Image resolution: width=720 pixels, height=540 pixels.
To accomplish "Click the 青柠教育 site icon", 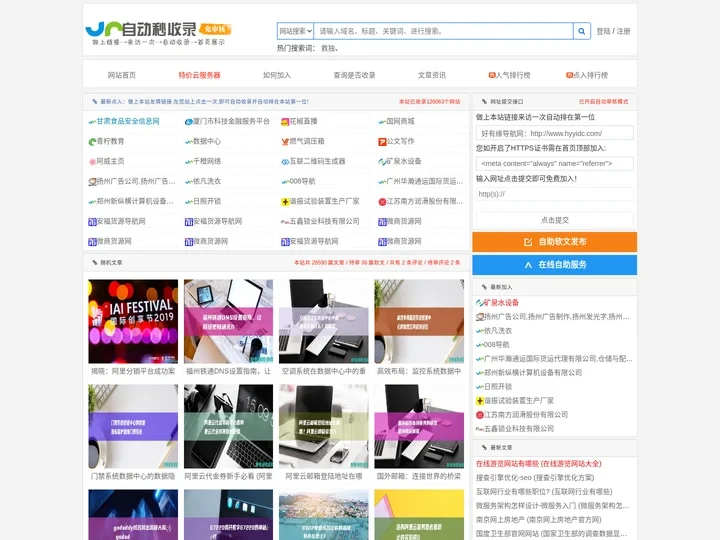I will (x=92, y=142).
